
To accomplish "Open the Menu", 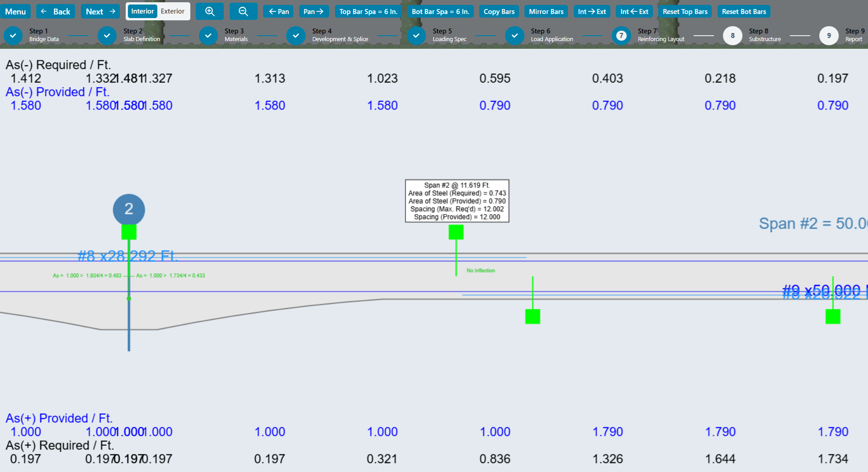I will coord(15,11).
